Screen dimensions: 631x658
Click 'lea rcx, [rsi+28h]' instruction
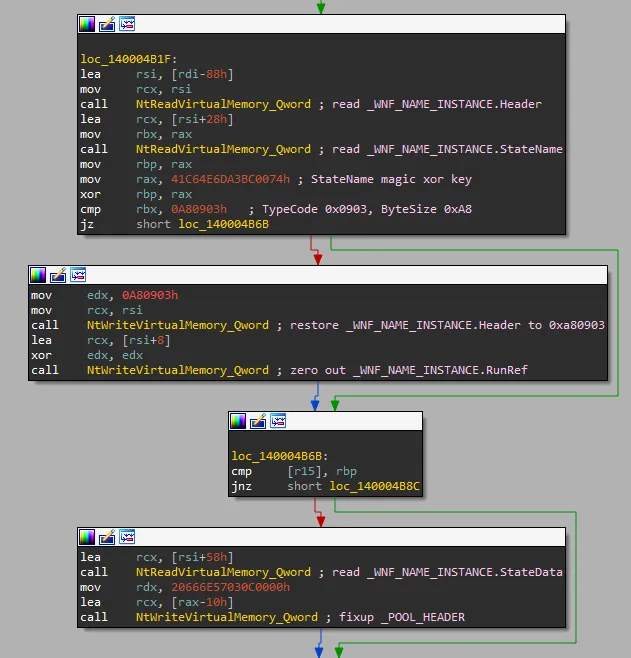[x=157, y=120]
